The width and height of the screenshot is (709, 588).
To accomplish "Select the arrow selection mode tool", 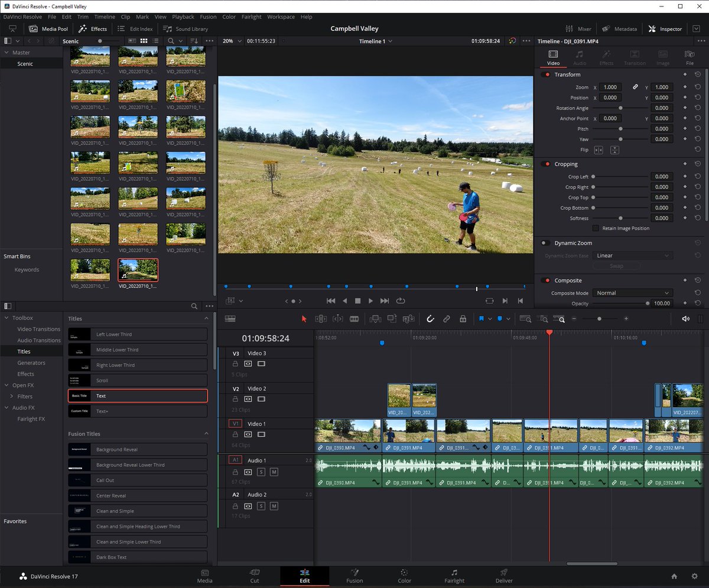I will click(x=304, y=319).
